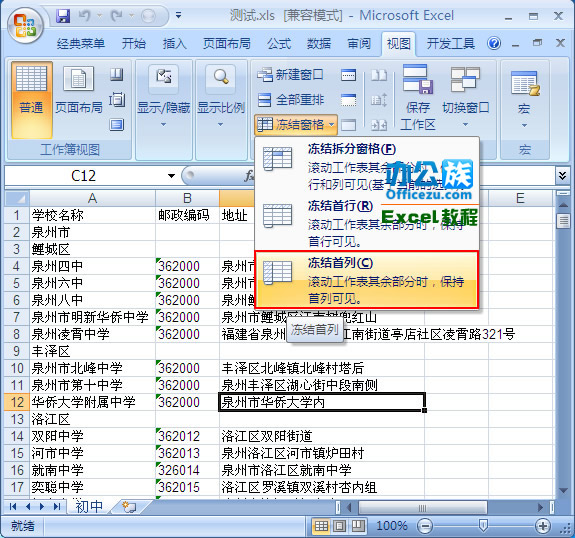Select column A header

92,198
